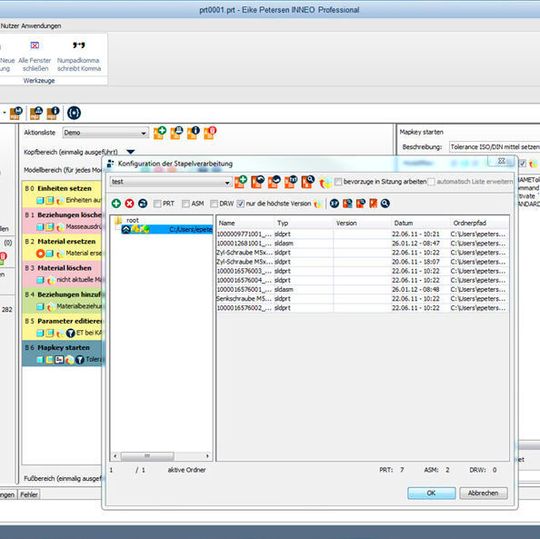Sort file list by Datum column

[420, 223]
